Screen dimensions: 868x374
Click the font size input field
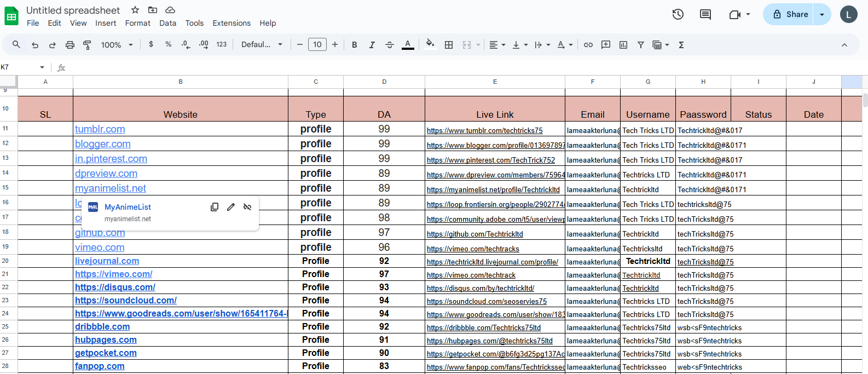click(x=317, y=45)
